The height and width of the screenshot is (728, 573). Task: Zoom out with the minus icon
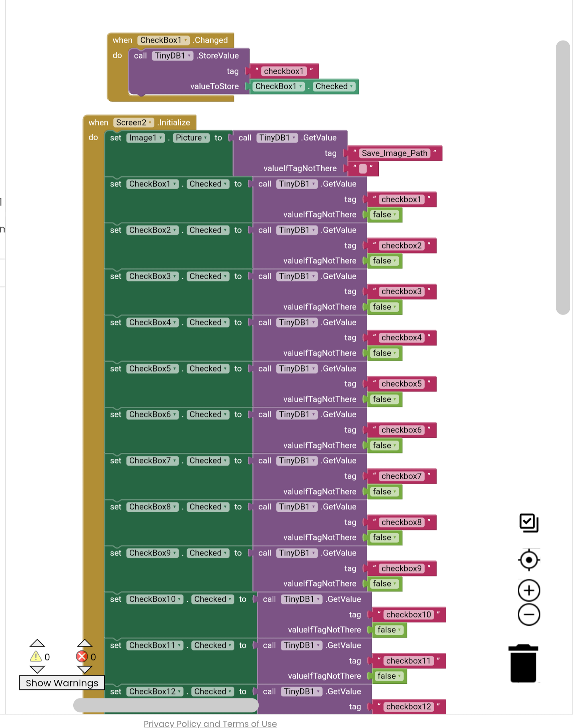[529, 614]
